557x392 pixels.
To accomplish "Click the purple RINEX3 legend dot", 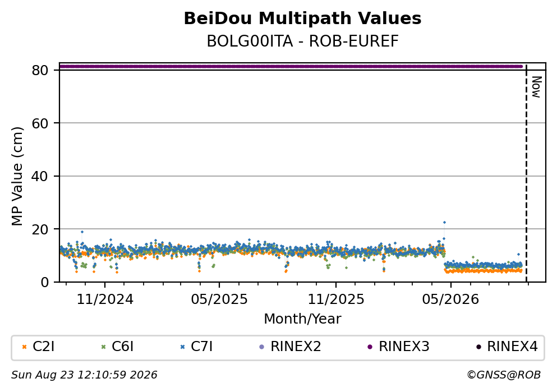I will tap(370, 347).
